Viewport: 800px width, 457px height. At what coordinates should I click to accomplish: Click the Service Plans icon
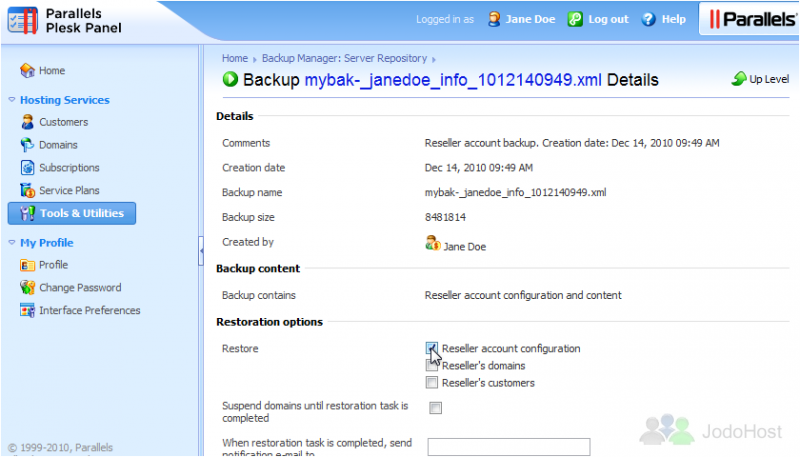28,190
